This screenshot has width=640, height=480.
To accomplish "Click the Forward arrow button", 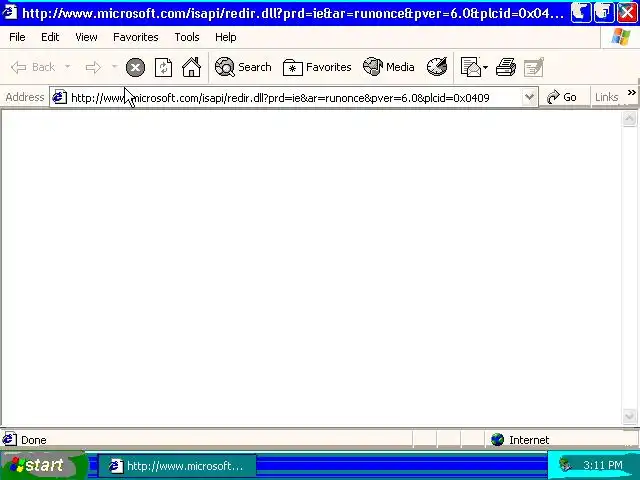I will point(93,67).
